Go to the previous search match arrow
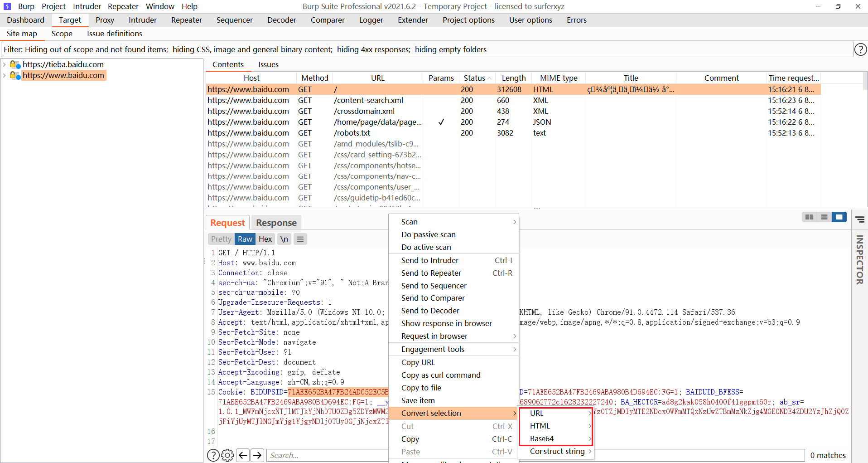Screen dimensions: 868x463 [243, 455]
